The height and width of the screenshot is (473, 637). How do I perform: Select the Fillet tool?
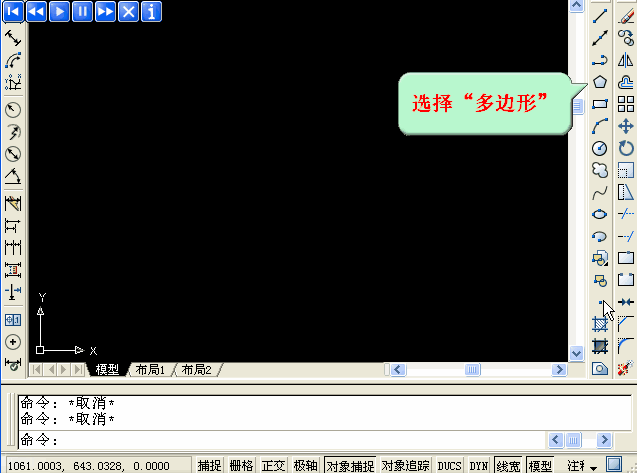tap(626, 346)
